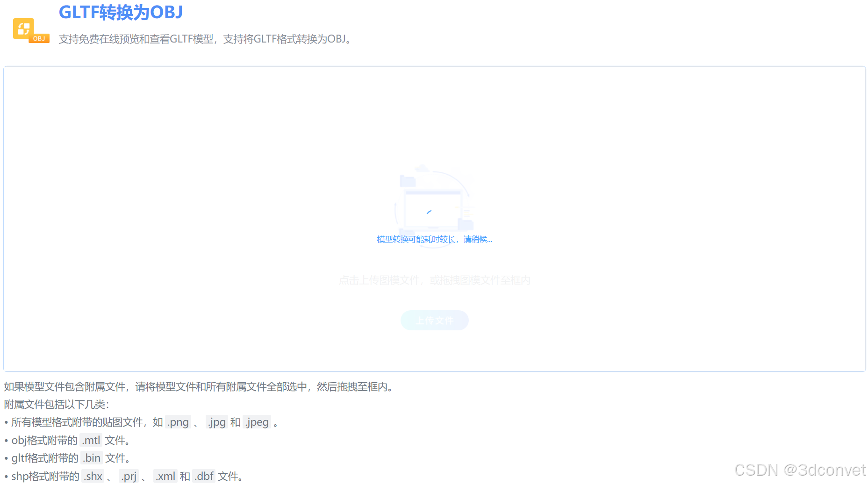Select the .dbf extension tag

pos(204,476)
